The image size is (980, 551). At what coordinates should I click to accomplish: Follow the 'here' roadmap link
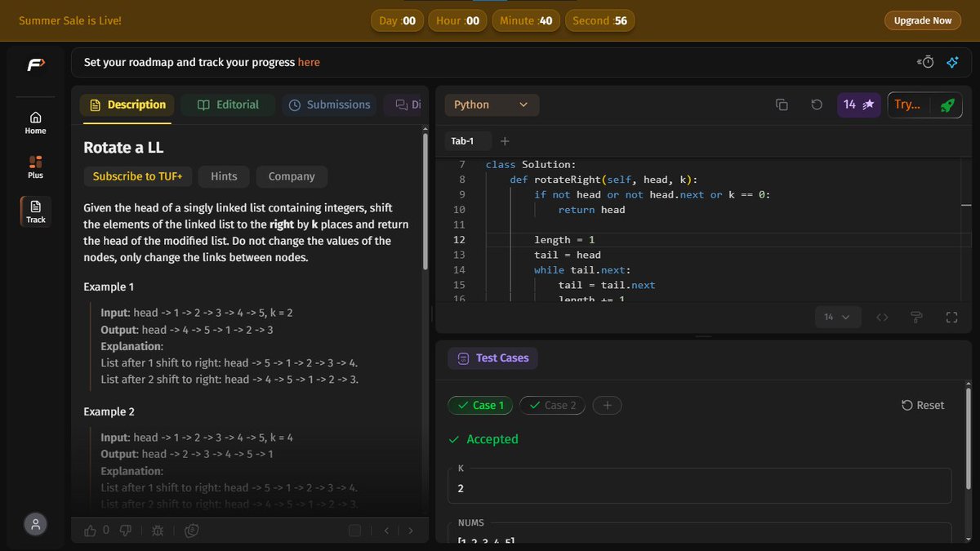[x=309, y=62]
